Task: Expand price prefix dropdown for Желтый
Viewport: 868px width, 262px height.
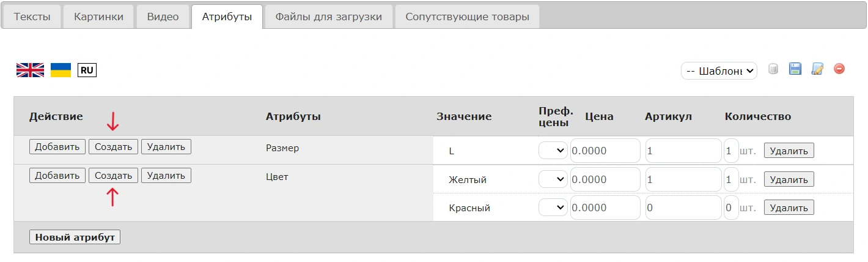Action: tap(553, 179)
